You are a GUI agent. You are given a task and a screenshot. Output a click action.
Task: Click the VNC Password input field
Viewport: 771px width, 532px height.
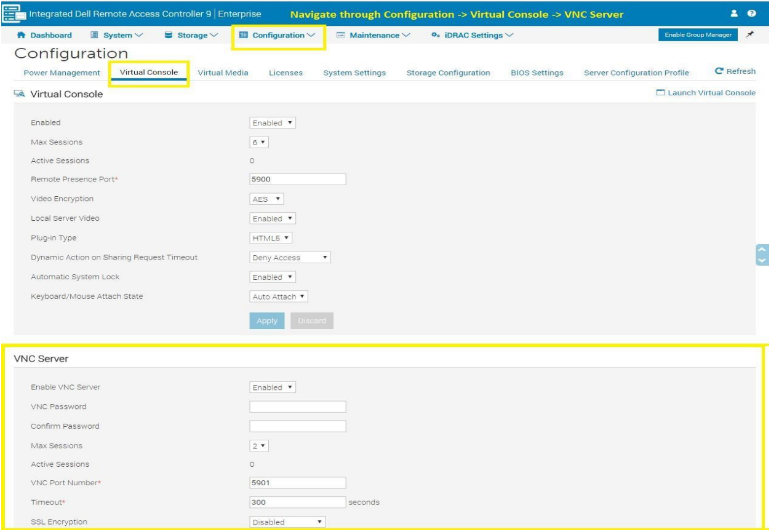298,407
